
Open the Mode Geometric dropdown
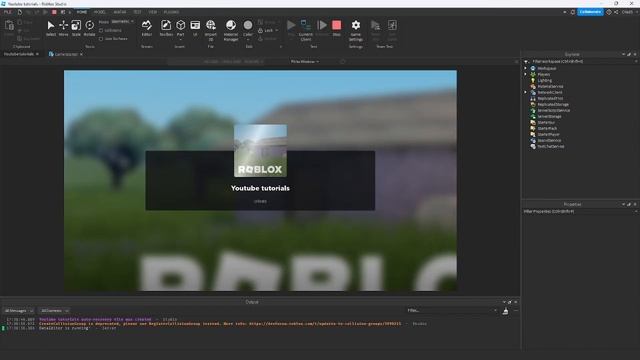122,22
